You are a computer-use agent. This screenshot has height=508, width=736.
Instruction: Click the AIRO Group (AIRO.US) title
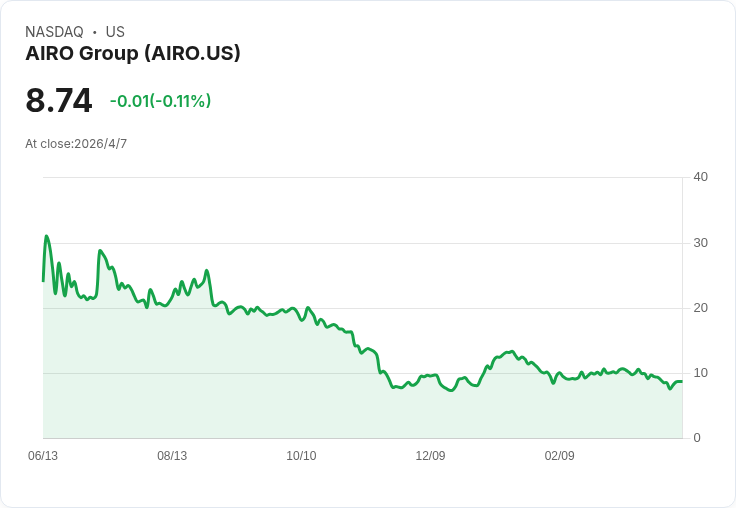click(x=133, y=53)
